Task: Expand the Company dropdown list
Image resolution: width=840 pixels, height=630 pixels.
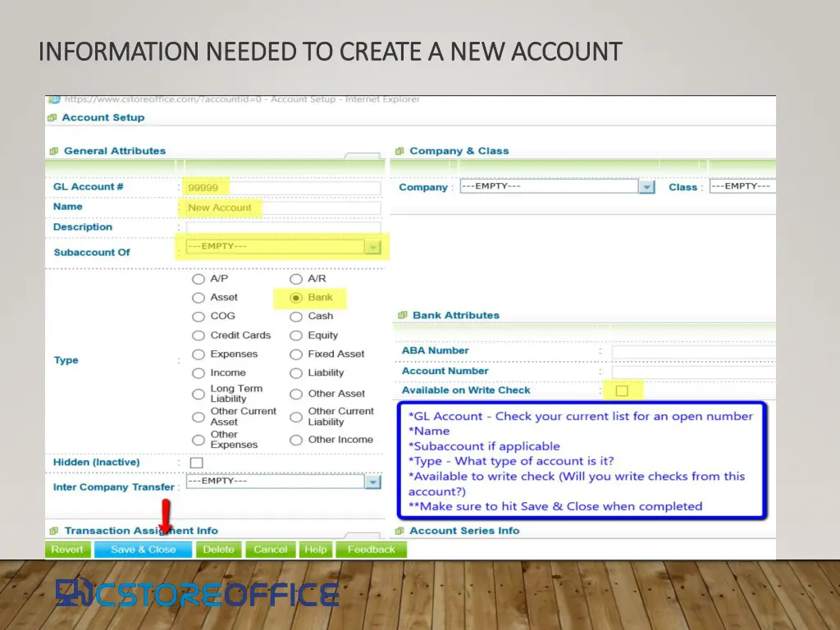Action: pos(647,187)
